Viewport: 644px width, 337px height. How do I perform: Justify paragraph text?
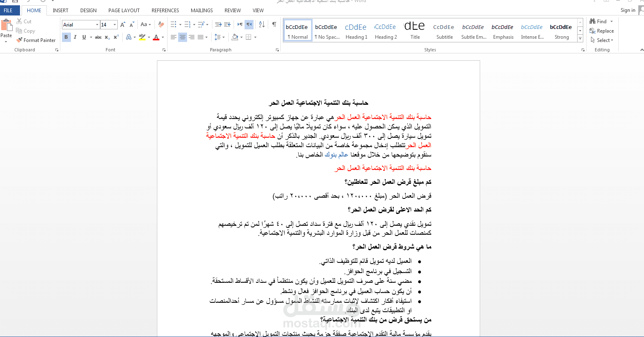click(x=201, y=37)
